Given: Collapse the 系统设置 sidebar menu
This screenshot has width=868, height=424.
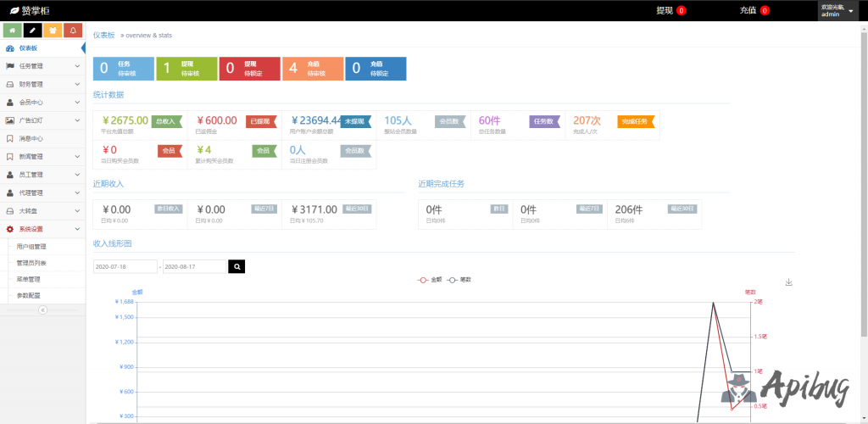Looking at the screenshot, I should point(42,229).
